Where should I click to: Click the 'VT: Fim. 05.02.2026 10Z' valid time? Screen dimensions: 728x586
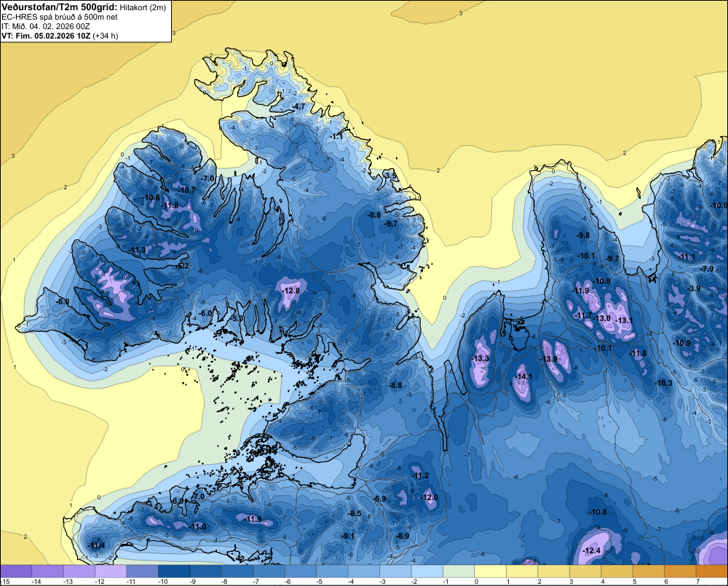[45, 36]
